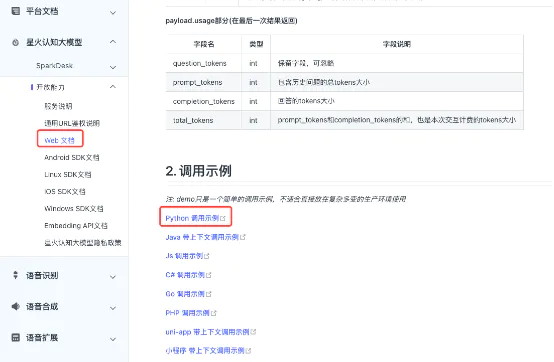Click the 语音扩展 sidebar icon

[16, 337]
